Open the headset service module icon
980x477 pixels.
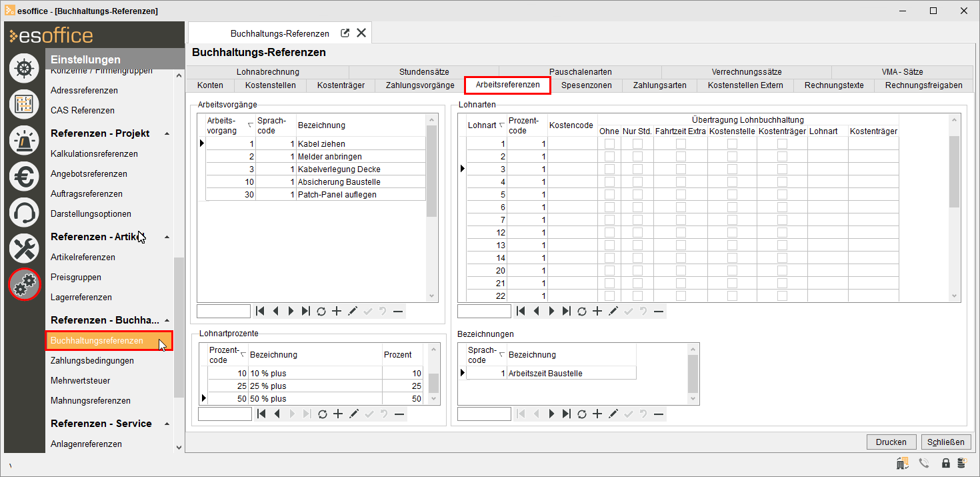(24, 212)
